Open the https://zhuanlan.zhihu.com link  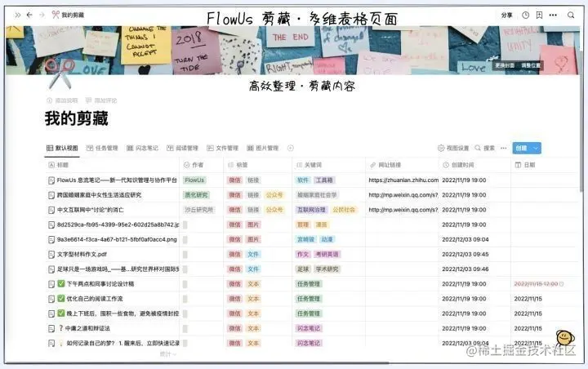[x=403, y=180]
